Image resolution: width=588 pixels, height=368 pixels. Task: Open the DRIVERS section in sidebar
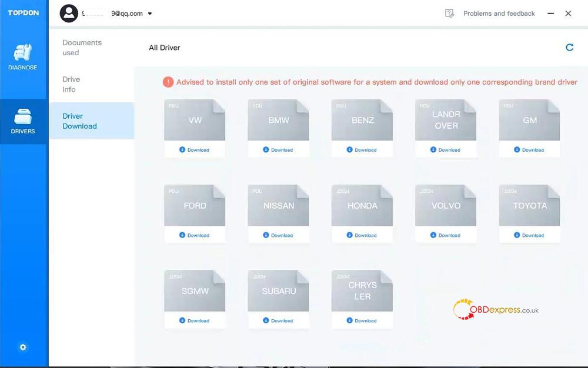(22, 122)
